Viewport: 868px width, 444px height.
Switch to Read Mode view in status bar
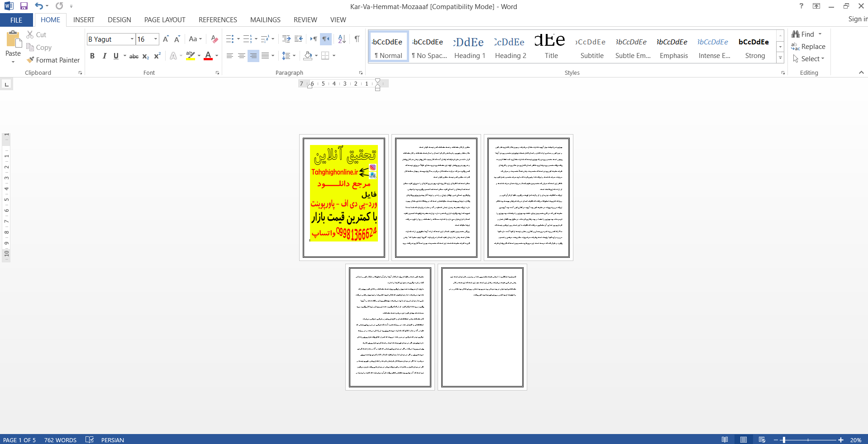[725, 439]
